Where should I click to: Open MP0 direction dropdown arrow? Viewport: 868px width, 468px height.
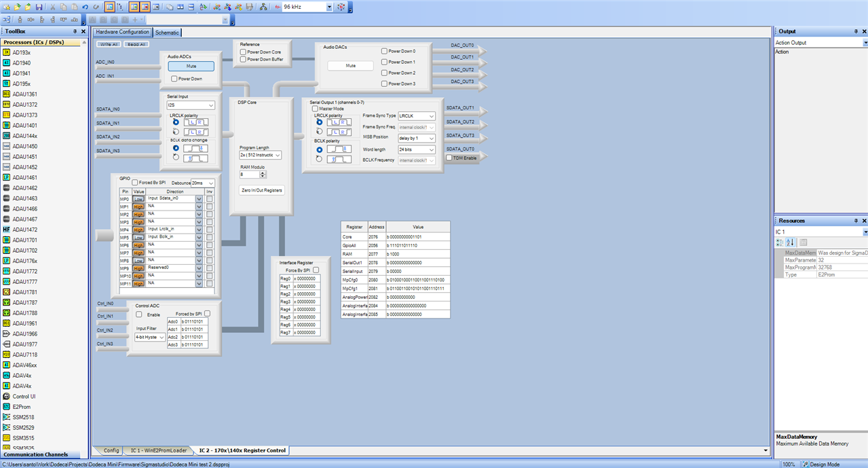click(x=199, y=199)
